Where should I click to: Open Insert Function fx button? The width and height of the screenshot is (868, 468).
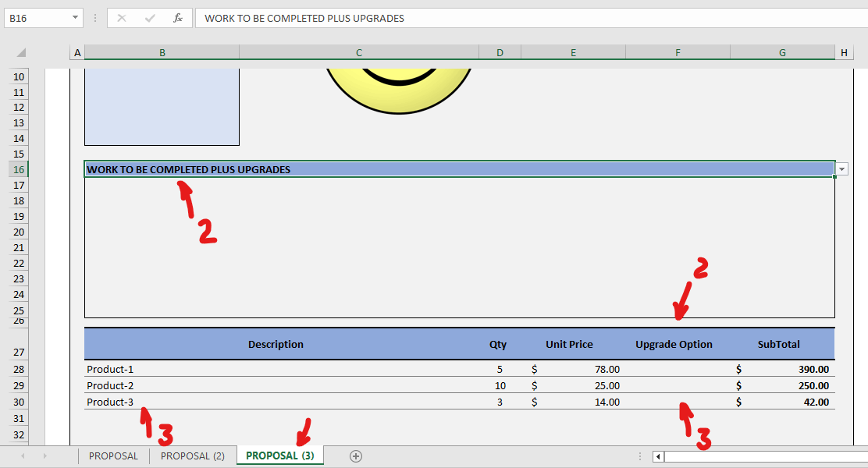[x=178, y=18]
